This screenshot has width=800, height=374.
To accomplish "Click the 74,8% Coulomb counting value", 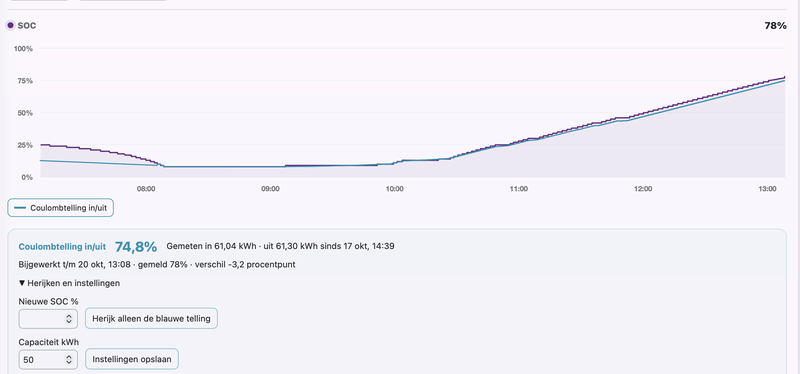I will coord(136,246).
